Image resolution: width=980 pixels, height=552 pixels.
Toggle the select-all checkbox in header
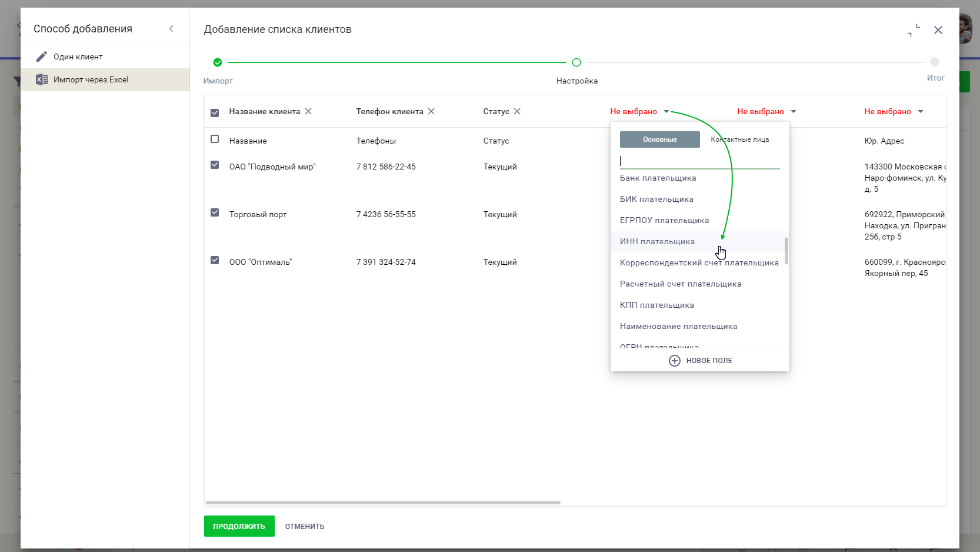click(215, 112)
